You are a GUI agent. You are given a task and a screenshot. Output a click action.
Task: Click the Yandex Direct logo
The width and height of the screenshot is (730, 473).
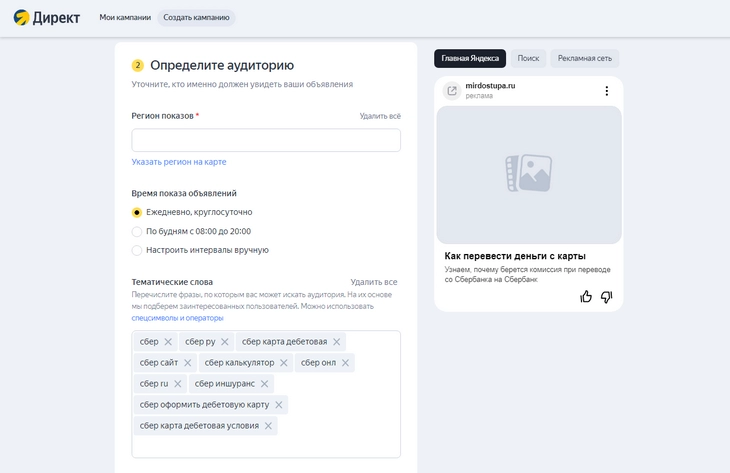(46, 17)
